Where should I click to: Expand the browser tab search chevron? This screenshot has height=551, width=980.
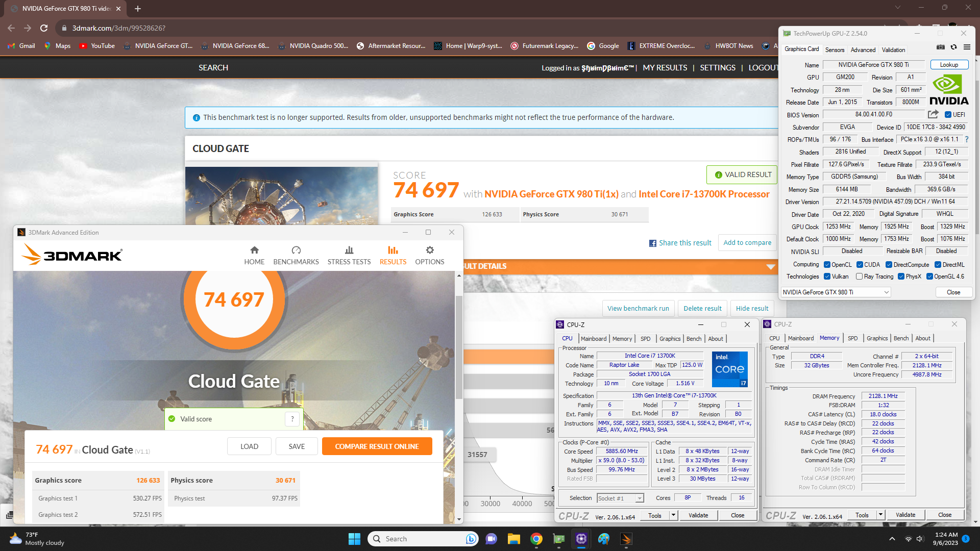pyautogui.click(x=897, y=8)
